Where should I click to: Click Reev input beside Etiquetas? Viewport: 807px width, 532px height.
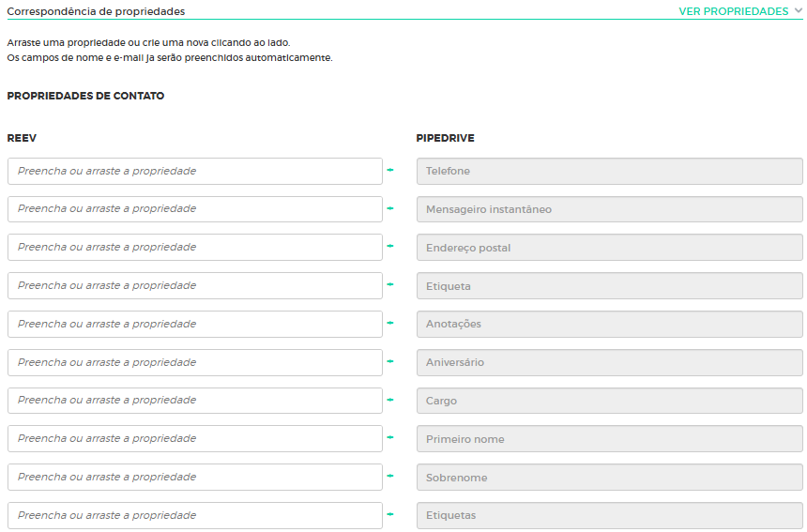[195, 515]
